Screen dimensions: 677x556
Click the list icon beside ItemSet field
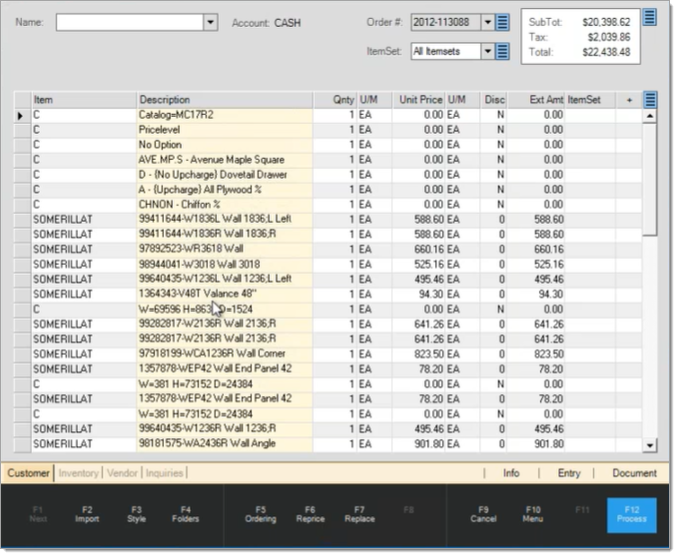pos(503,51)
